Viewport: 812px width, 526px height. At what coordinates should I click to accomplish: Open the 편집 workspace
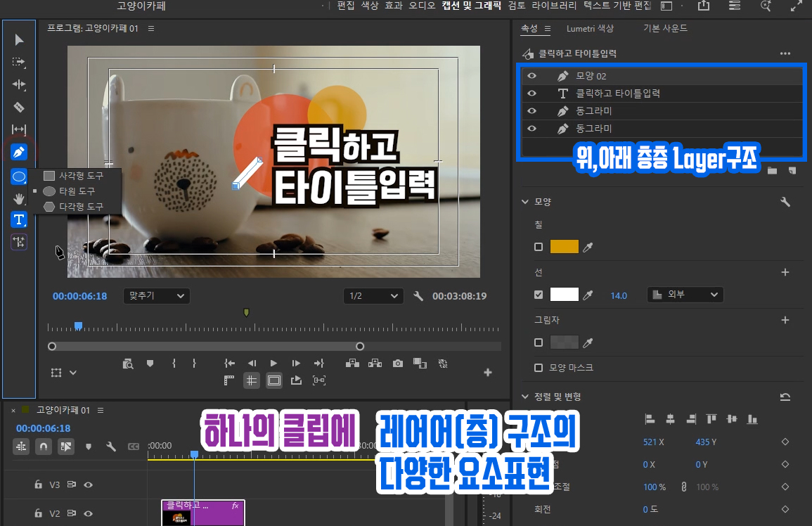346,6
